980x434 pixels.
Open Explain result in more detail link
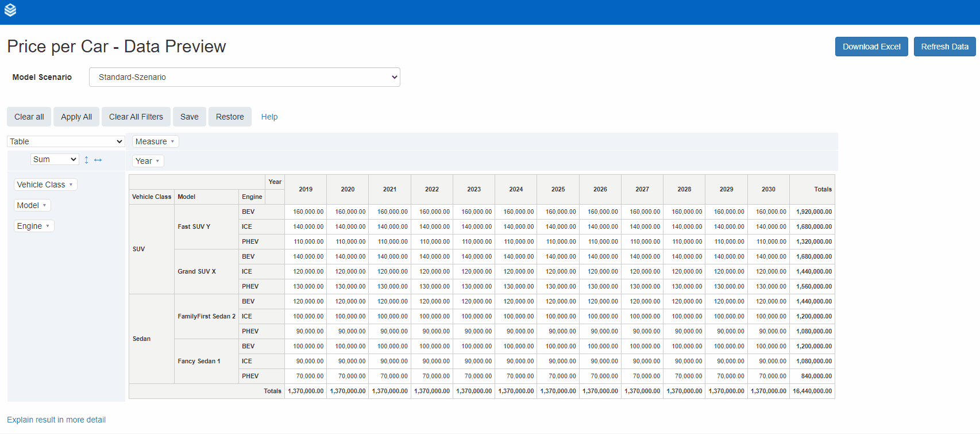56,420
